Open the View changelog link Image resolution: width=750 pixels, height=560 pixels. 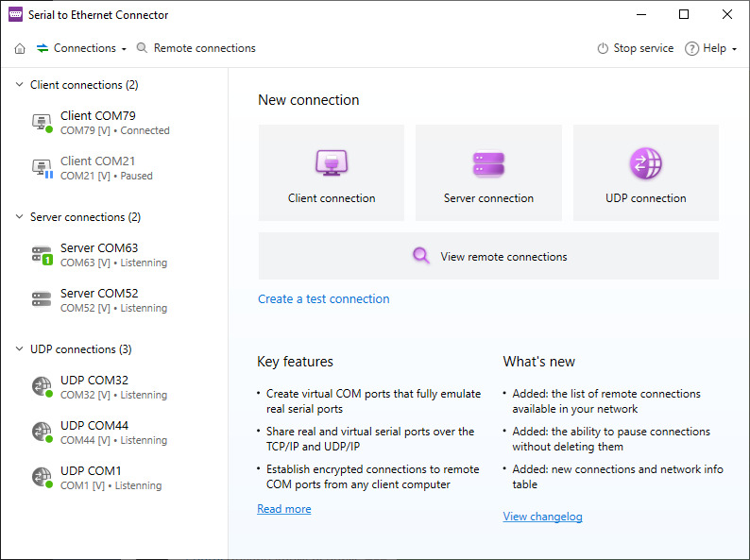click(542, 517)
